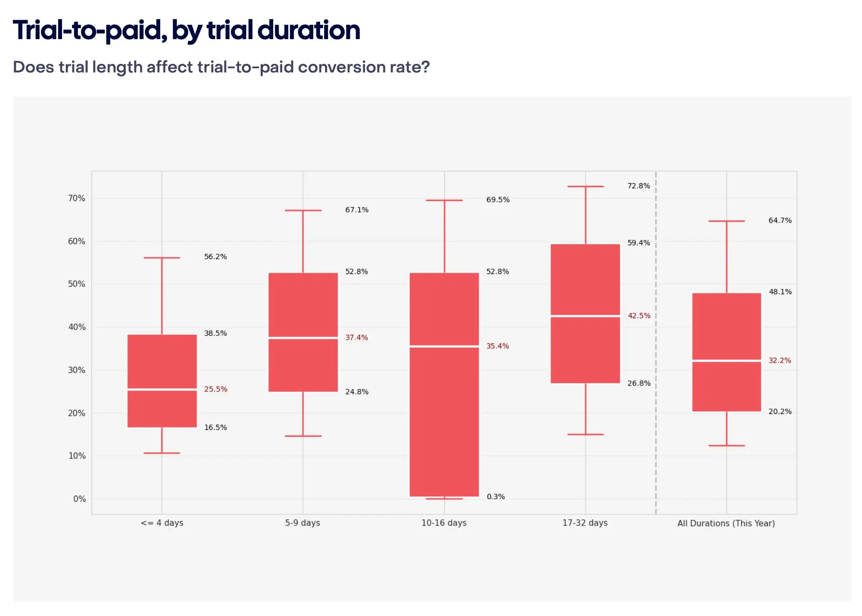862x616 pixels.
Task: Click the trial length question subtitle
Action: coord(221,67)
